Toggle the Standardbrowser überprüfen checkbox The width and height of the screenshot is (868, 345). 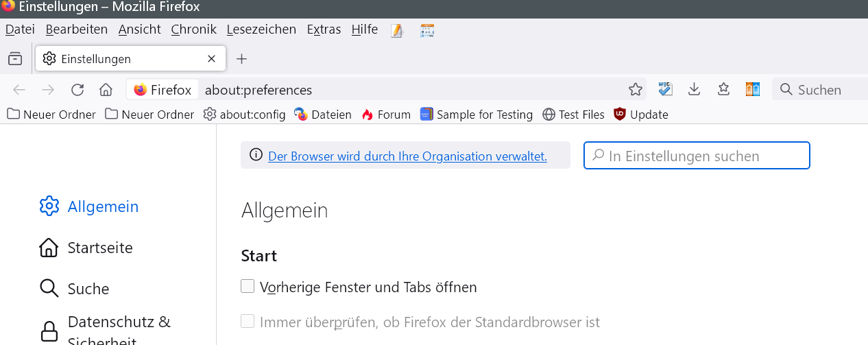pos(248,321)
